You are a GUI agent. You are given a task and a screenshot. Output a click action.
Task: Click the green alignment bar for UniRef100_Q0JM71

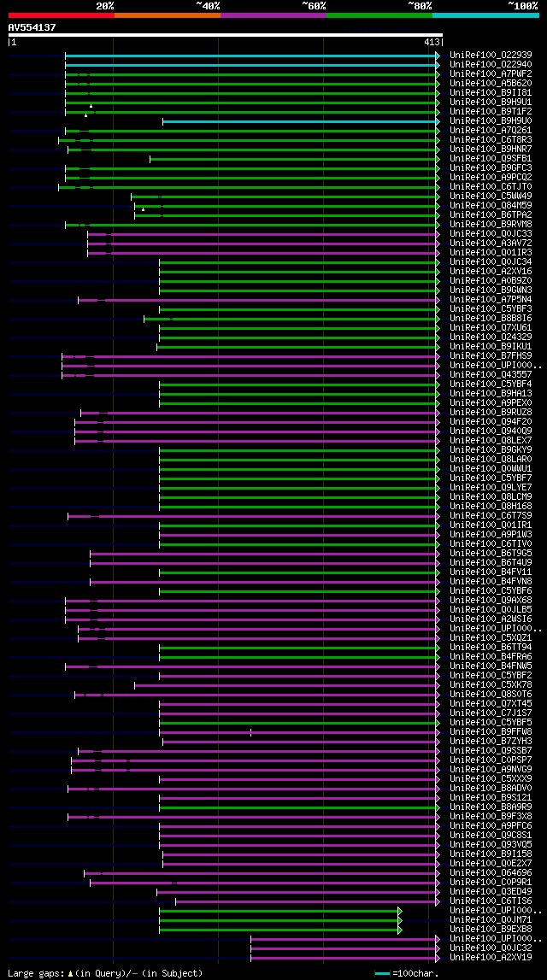pyautogui.click(x=279, y=921)
